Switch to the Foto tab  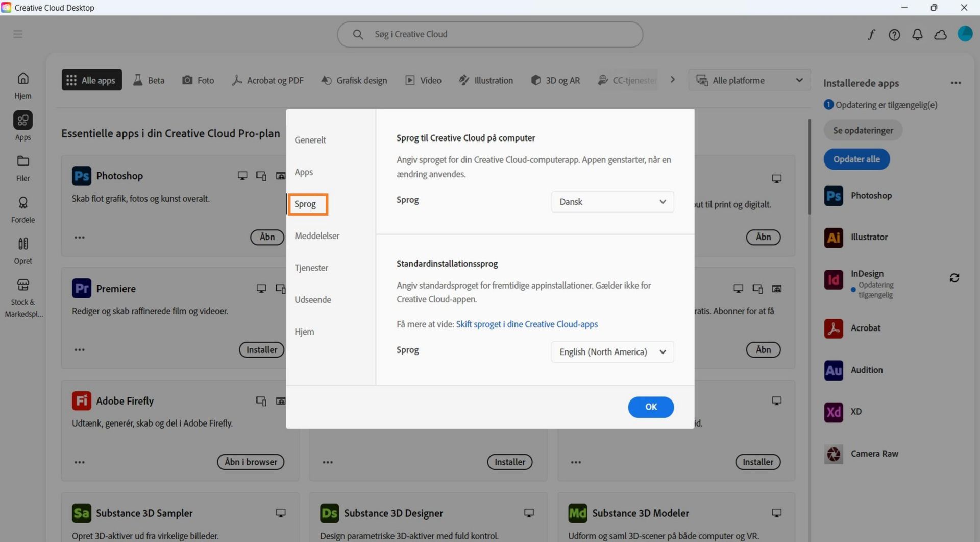click(199, 80)
